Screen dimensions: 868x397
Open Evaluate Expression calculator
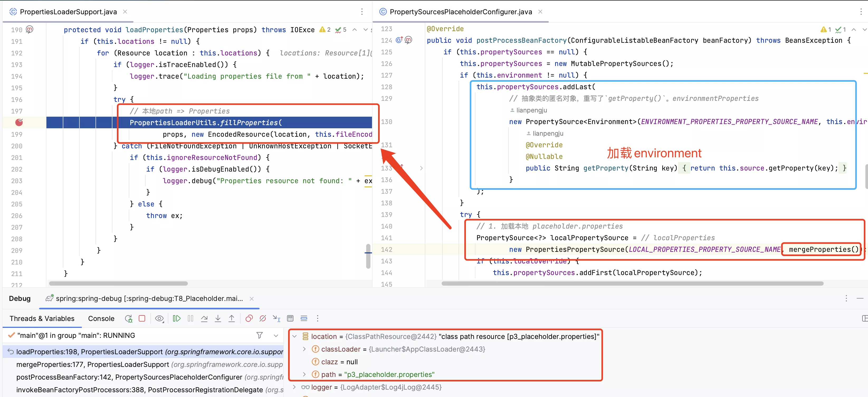(290, 319)
